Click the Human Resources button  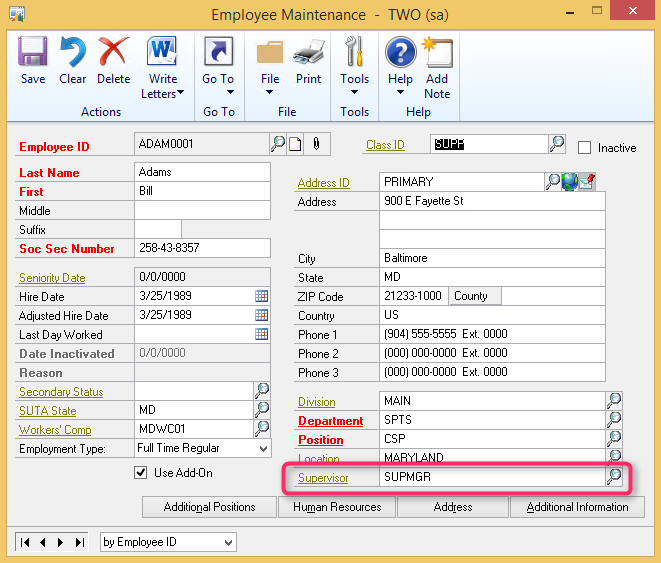coord(337,507)
